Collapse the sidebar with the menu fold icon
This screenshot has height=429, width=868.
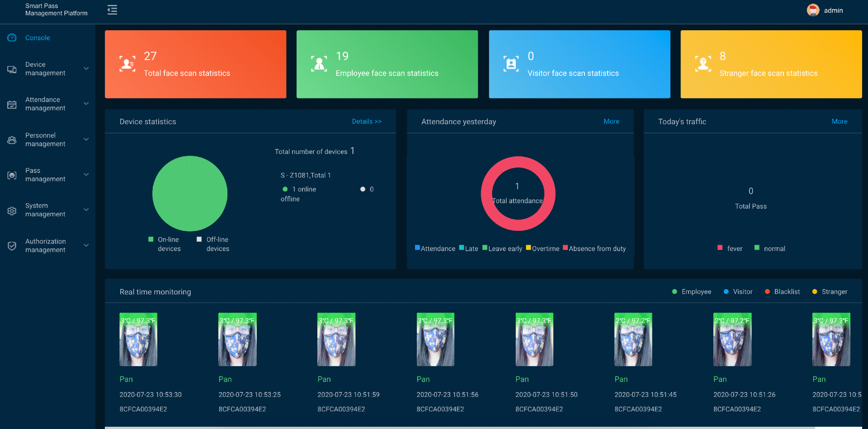pyautogui.click(x=112, y=10)
